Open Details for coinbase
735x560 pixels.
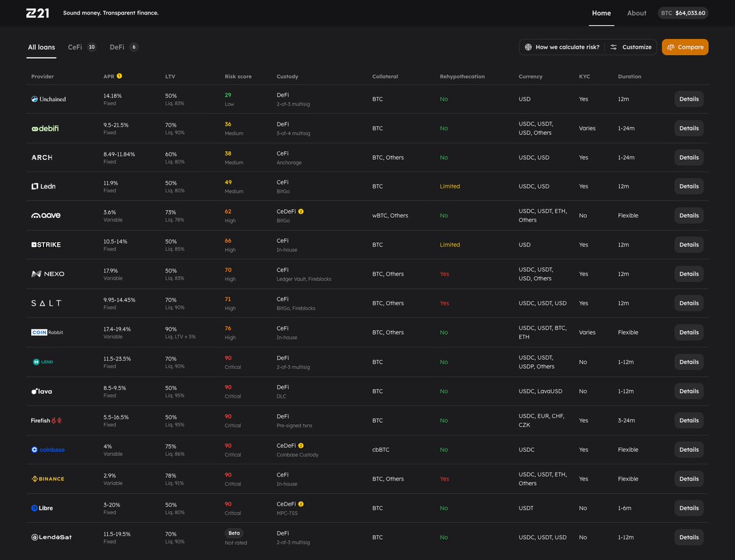(689, 450)
